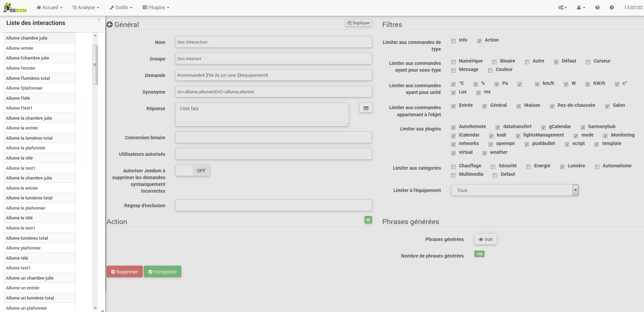Click the Enregistrer button
Screen dimensions: 644x312
[162, 272]
